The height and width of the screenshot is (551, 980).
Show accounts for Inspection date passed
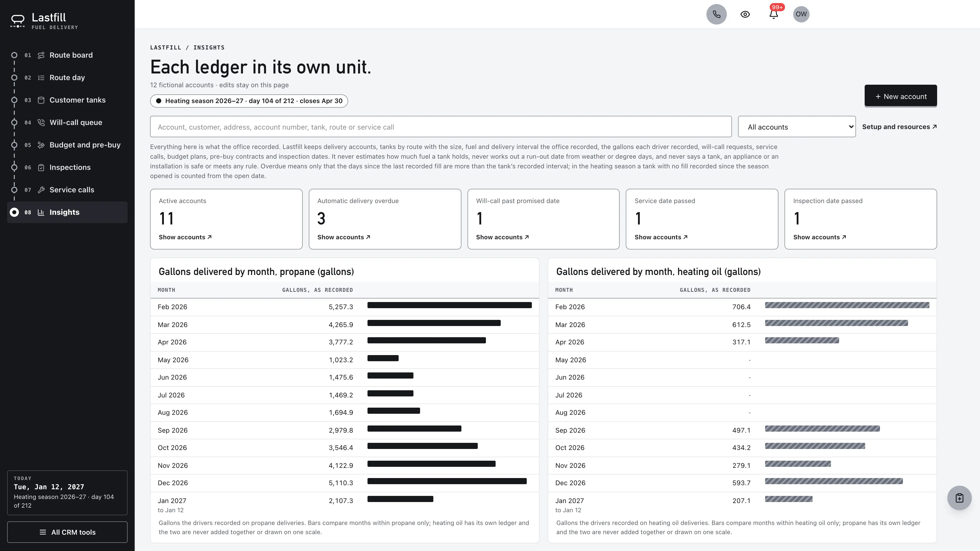coord(819,237)
